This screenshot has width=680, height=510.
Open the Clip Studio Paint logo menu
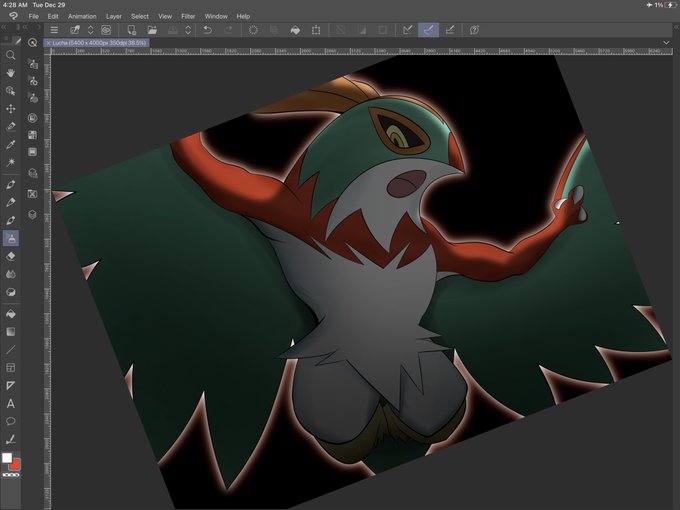pyautogui.click(x=13, y=16)
